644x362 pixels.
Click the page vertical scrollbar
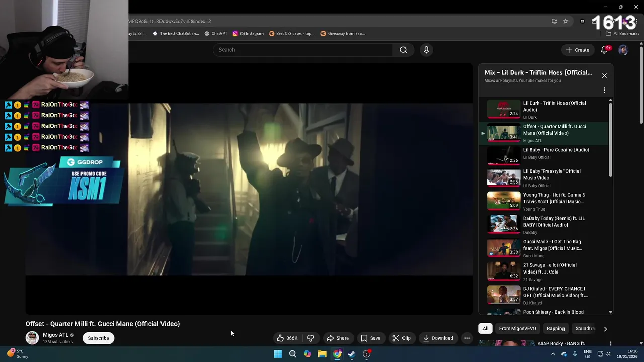click(641, 85)
